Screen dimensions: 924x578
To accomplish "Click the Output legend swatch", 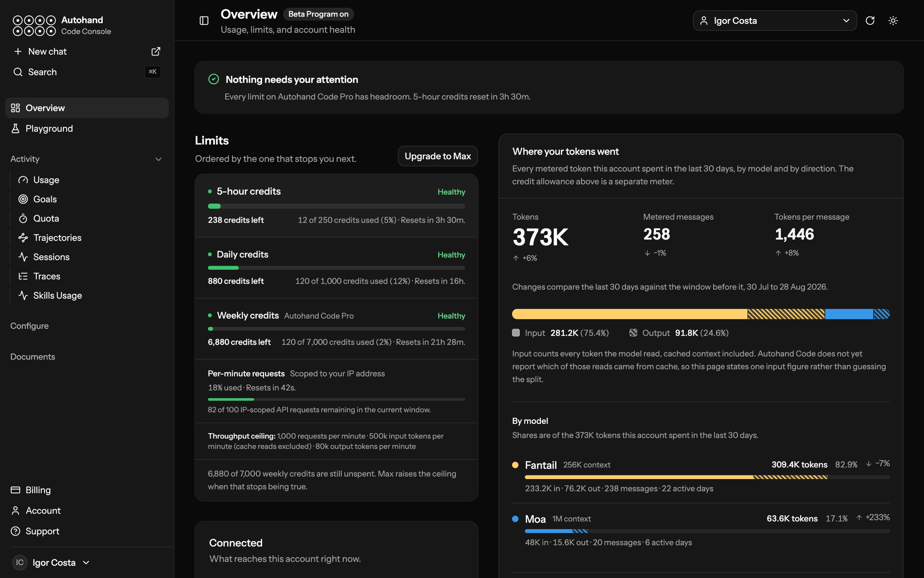I will tap(633, 333).
